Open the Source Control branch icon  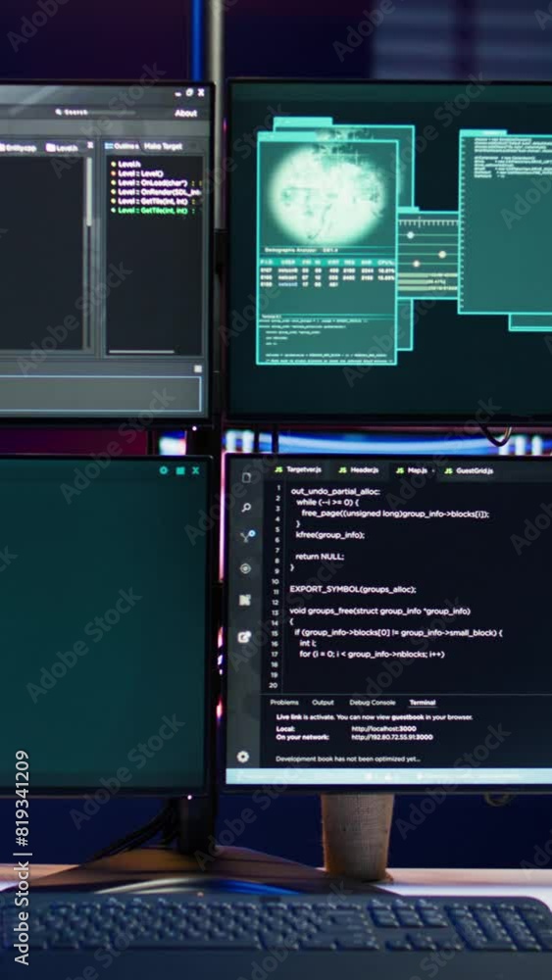coord(247,537)
